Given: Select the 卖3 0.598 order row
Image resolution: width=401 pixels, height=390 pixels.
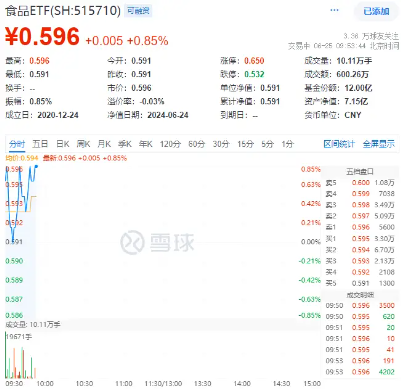Looking at the screenshot, I should [360, 205].
